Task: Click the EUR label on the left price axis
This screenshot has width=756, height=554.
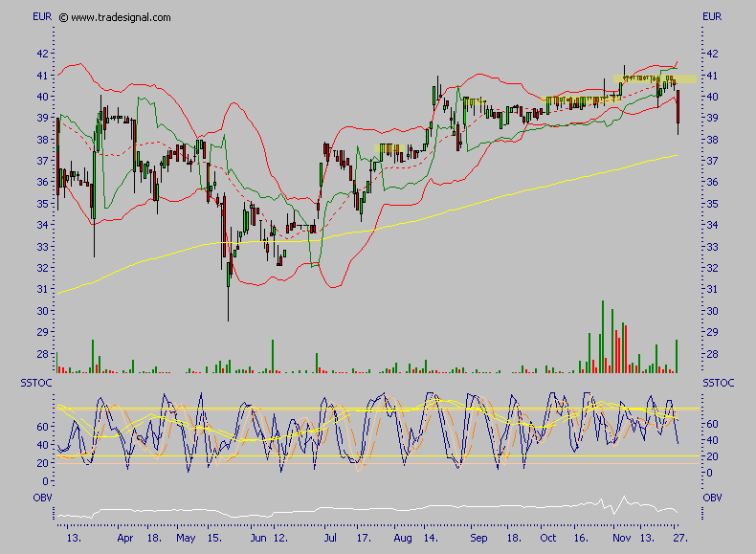Action: coord(42,17)
